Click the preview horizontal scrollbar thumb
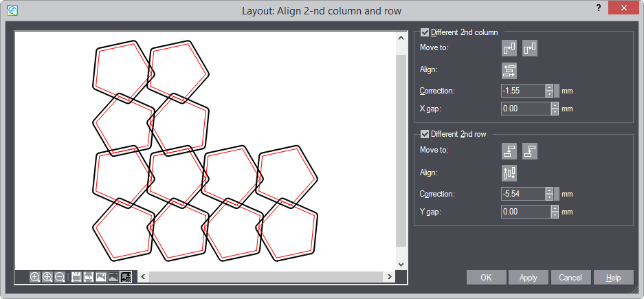 tap(266, 277)
